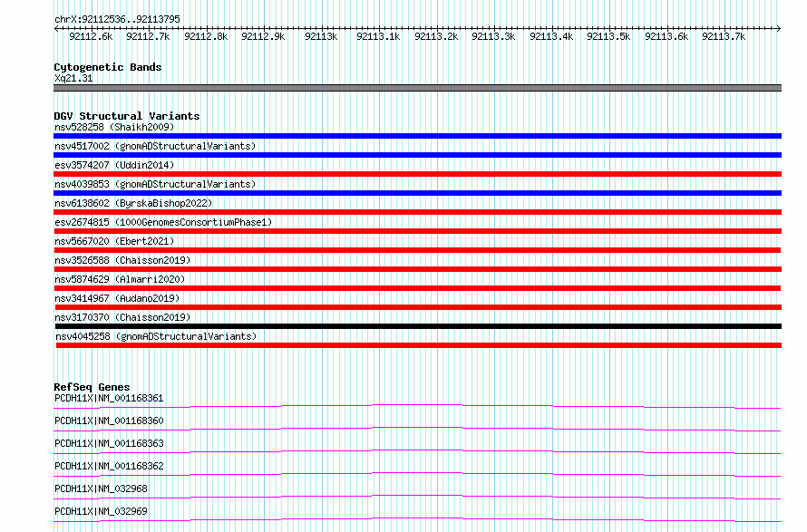Click the 92113k ruler tick label
Viewport: 807px width, 532px height.
pos(321,36)
